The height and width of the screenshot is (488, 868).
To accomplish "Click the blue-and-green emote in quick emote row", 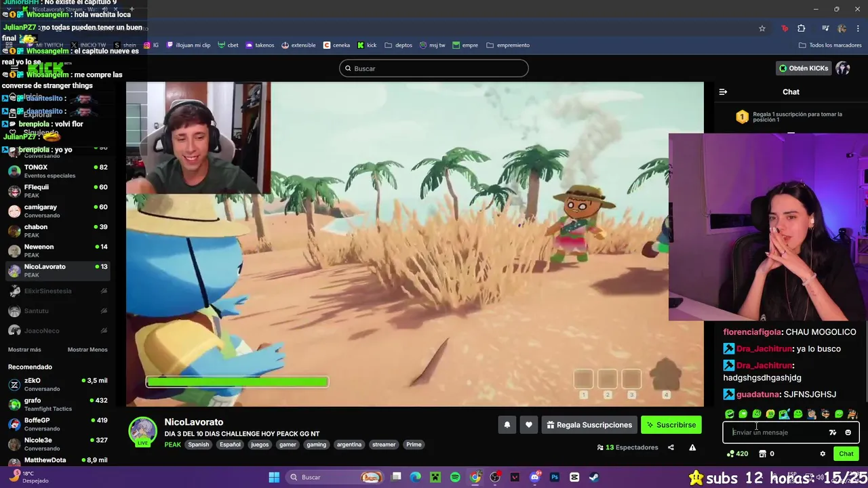I will point(784,414).
